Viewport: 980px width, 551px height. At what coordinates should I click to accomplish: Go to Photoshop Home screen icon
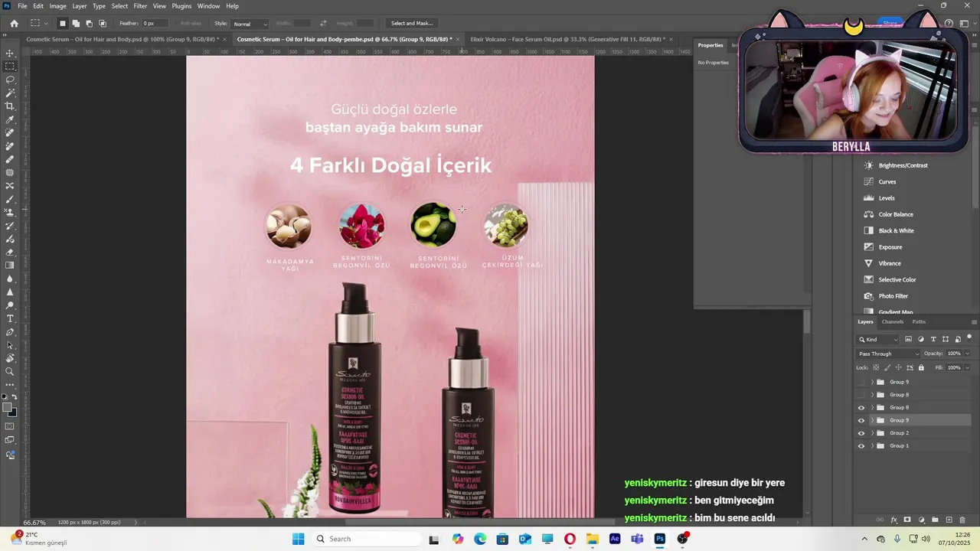pos(14,23)
